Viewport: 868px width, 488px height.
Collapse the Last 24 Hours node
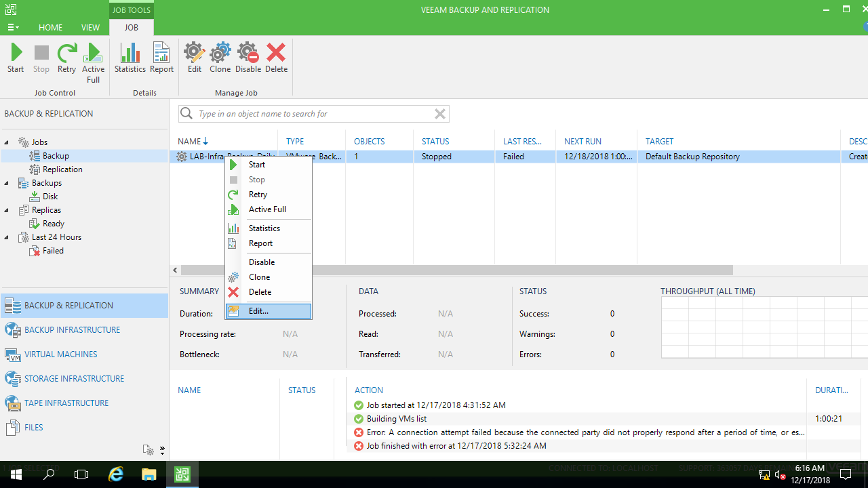pyautogui.click(x=7, y=237)
